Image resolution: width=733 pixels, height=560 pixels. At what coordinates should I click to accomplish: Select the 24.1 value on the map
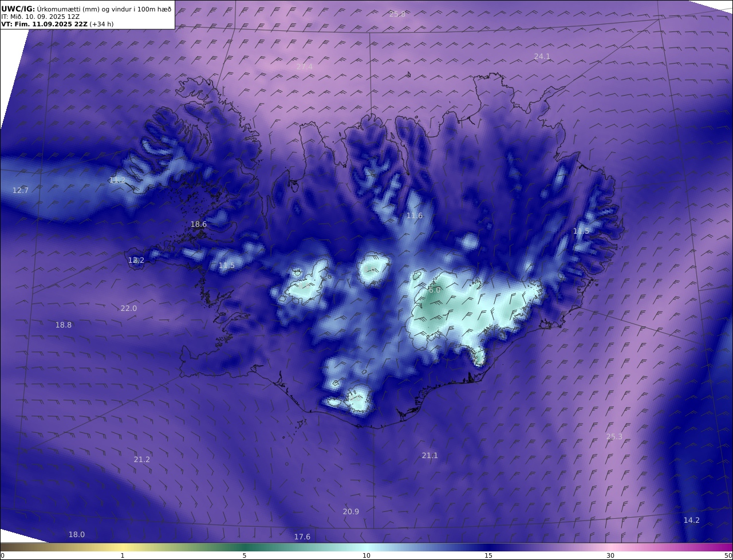tap(542, 56)
